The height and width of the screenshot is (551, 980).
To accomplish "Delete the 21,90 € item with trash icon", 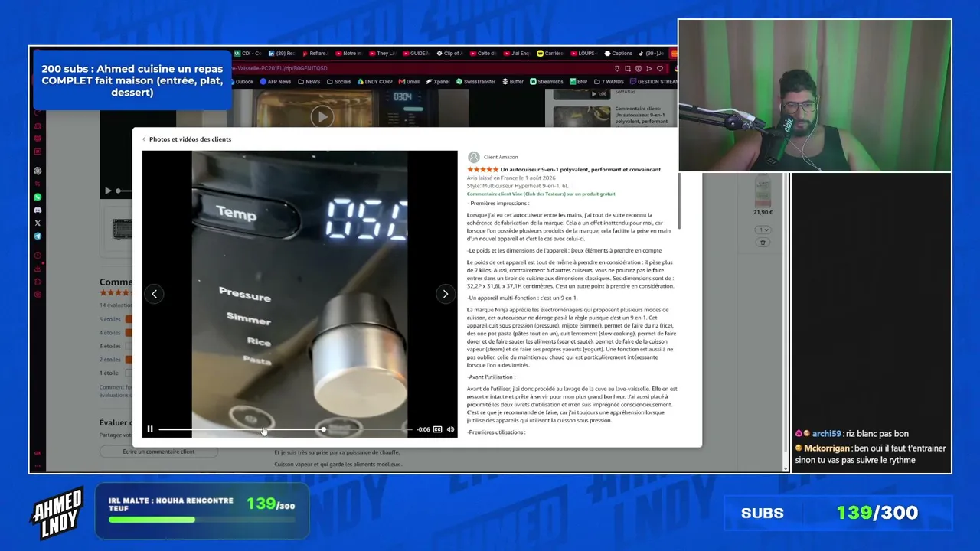I will 763,243.
